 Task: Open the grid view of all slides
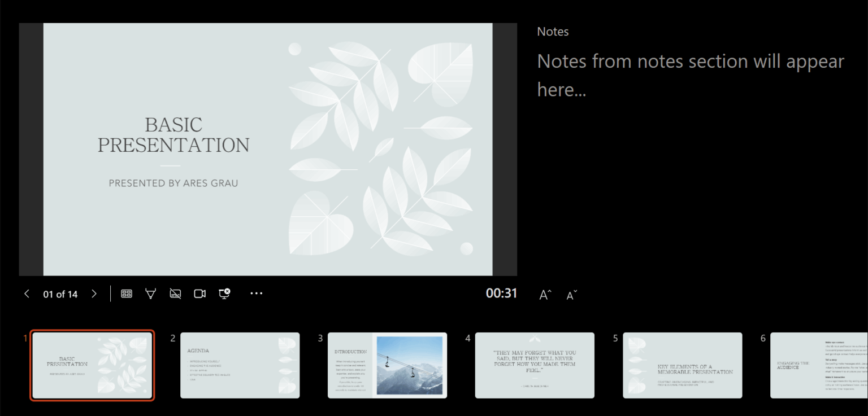(x=126, y=294)
